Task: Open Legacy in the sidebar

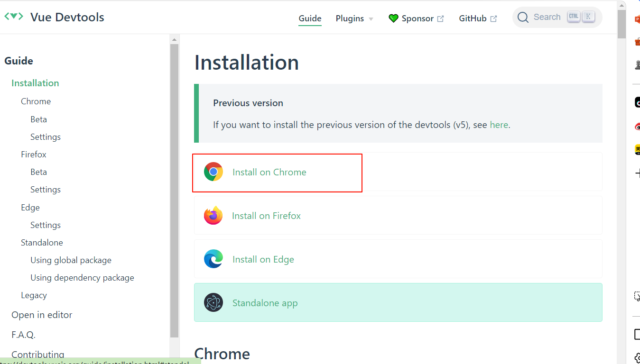Action: [34, 295]
